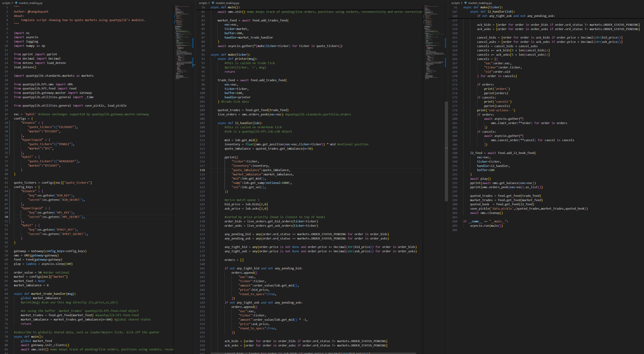Viewport: 644px width, 354px height.
Task: Click 'async def market_trade_handler(msg):' definition
Action: (x=45, y=293)
